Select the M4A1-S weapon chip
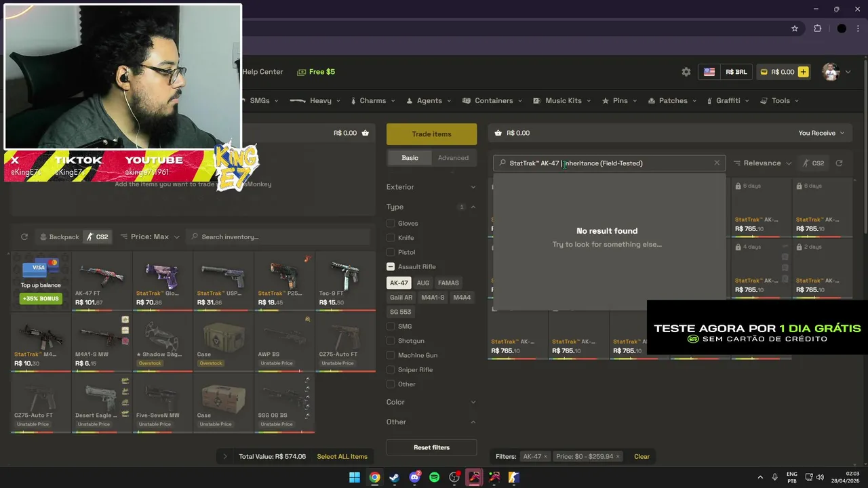 [x=432, y=298]
